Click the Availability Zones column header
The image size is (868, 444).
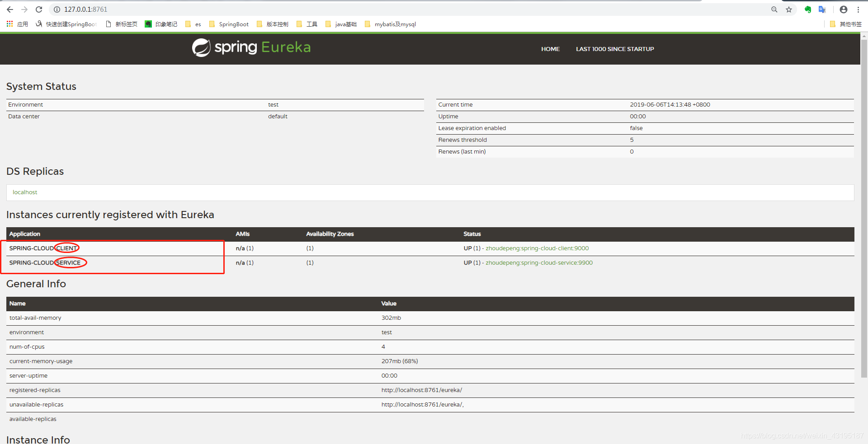pos(330,234)
